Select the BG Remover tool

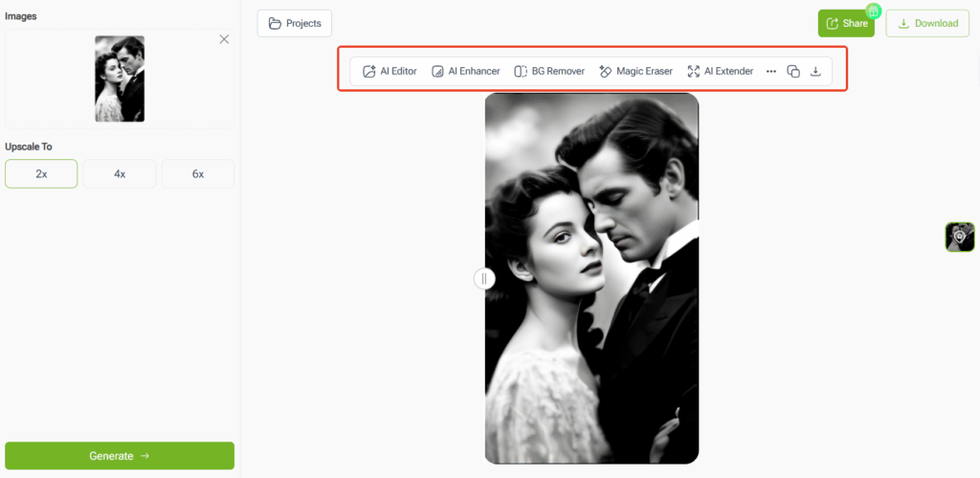[549, 71]
